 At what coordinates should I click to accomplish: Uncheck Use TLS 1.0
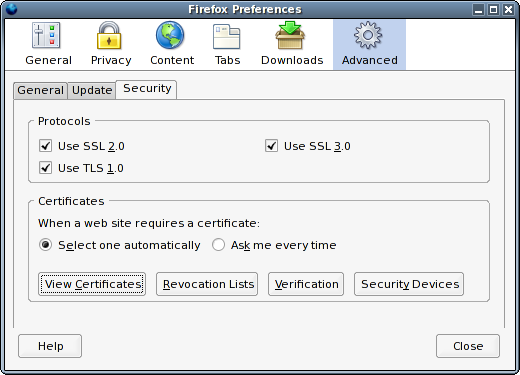point(45,168)
